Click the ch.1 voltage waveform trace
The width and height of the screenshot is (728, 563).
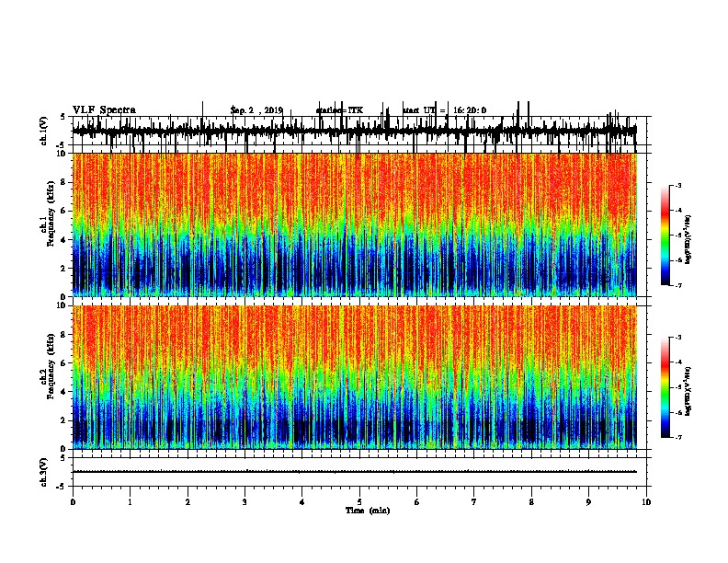tap(355, 131)
